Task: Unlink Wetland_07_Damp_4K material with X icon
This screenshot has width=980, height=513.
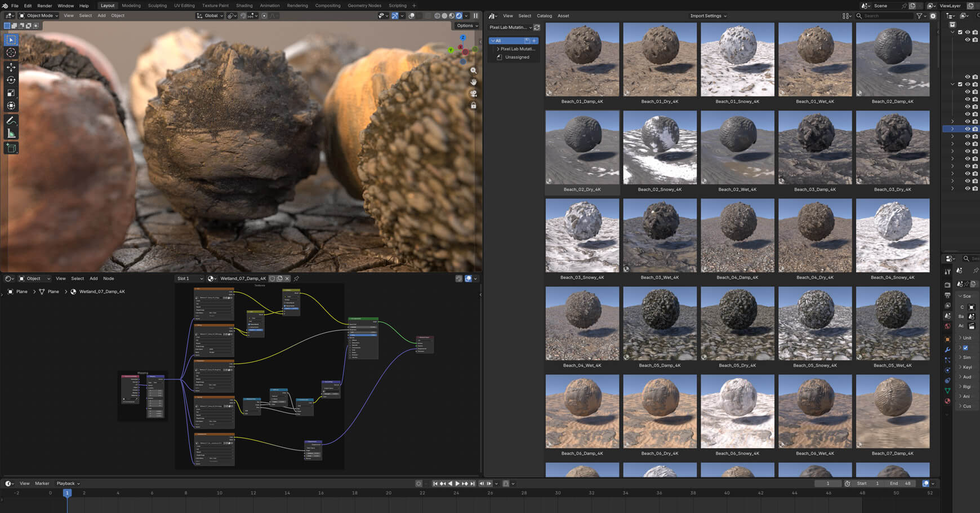Action: 287,278
